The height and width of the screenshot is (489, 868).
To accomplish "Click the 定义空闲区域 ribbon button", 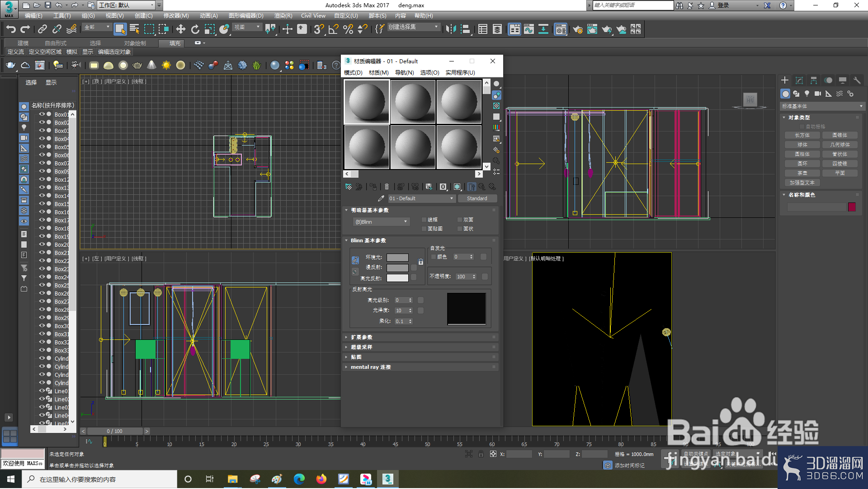I will click(45, 52).
